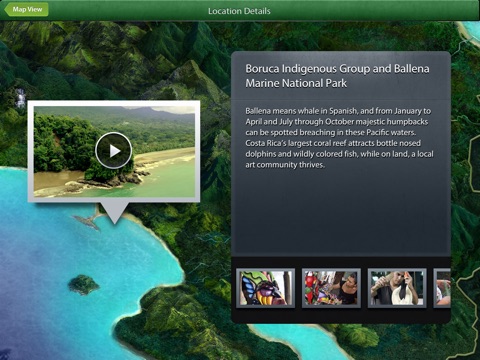Select the Boruca Indigenous Group heading
This screenshot has width=480, height=360.
(x=337, y=76)
